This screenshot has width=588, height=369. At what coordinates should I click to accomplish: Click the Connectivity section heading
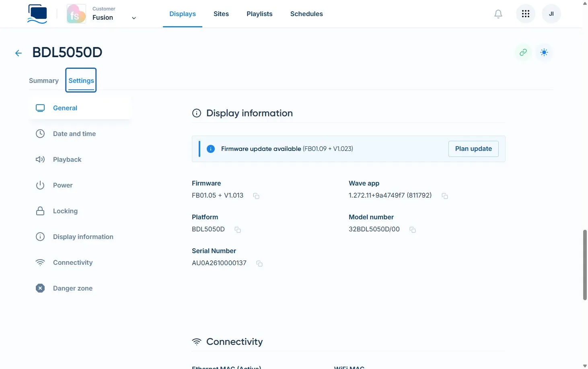[x=234, y=342]
